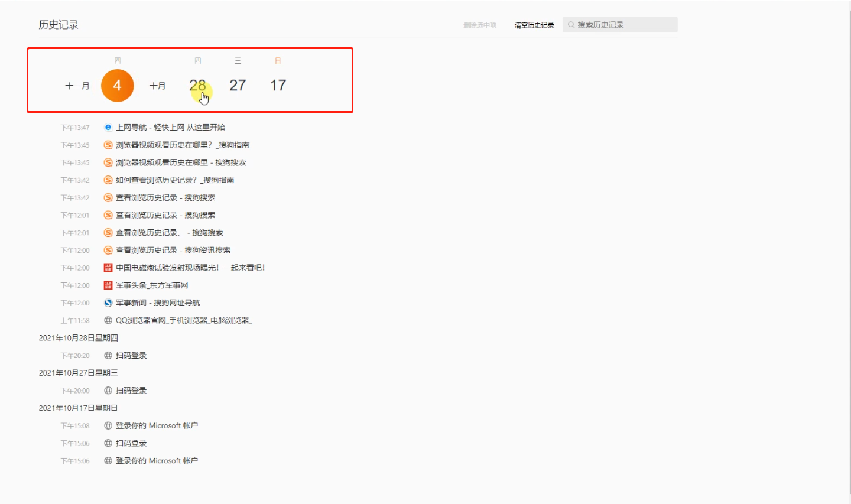Click the 十月 month label

coord(158,86)
